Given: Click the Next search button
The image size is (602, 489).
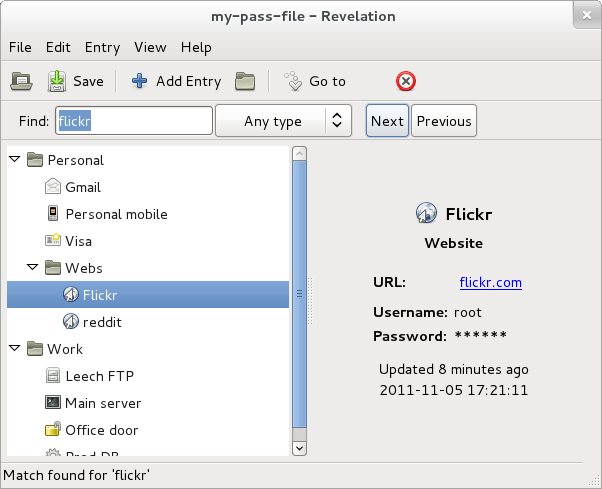Looking at the screenshot, I should click(x=387, y=121).
